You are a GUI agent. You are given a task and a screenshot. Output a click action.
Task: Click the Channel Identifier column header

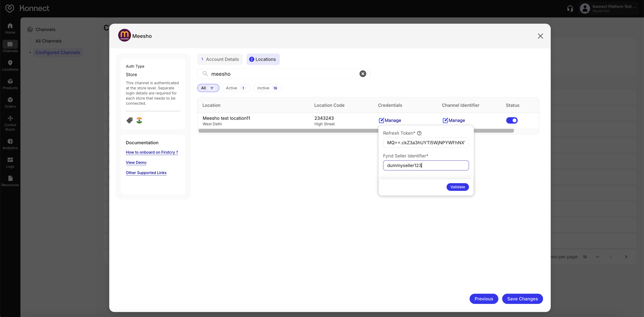[x=460, y=105]
